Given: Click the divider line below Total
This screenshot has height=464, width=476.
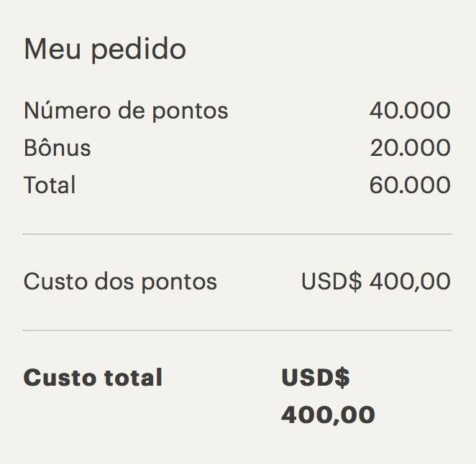Looking at the screenshot, I should pos(238,234).
